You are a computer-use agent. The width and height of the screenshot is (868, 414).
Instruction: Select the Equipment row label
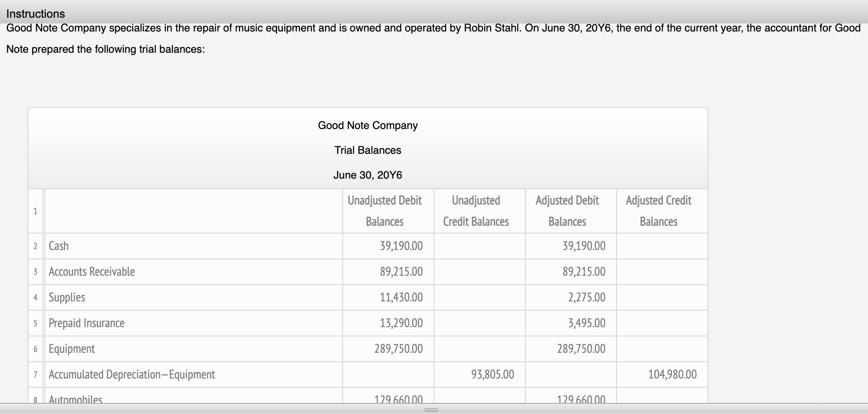(x=71, y=349)
